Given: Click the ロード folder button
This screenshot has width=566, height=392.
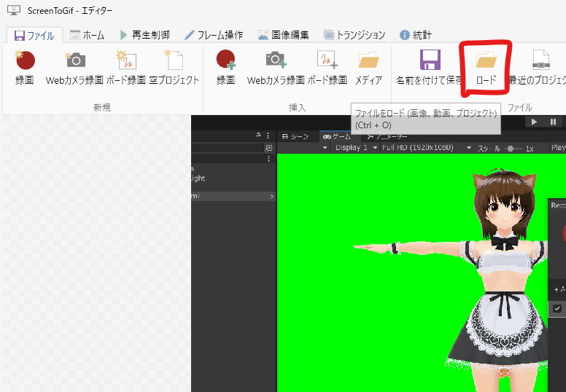Looking at the screenshot, I should 486,68.
